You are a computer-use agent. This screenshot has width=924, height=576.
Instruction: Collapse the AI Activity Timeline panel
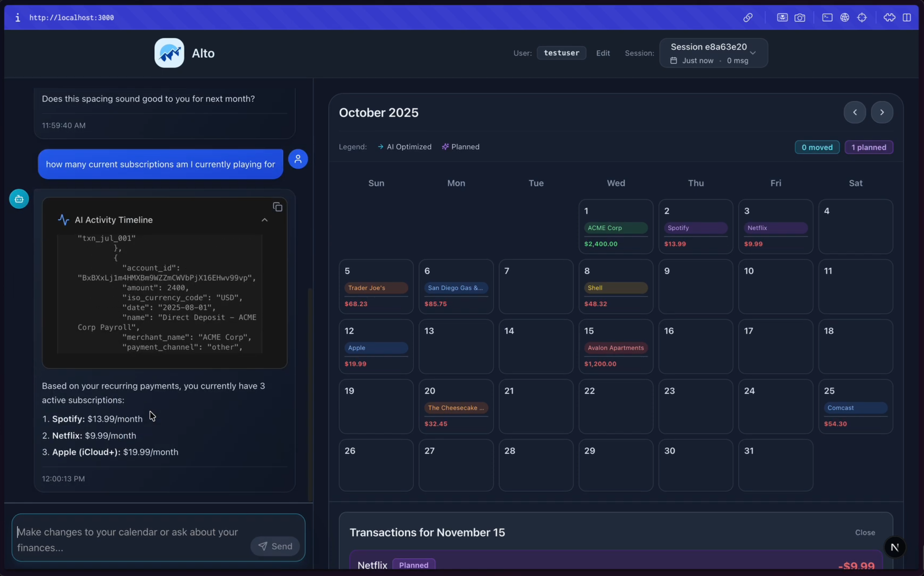tap(264, 220)
